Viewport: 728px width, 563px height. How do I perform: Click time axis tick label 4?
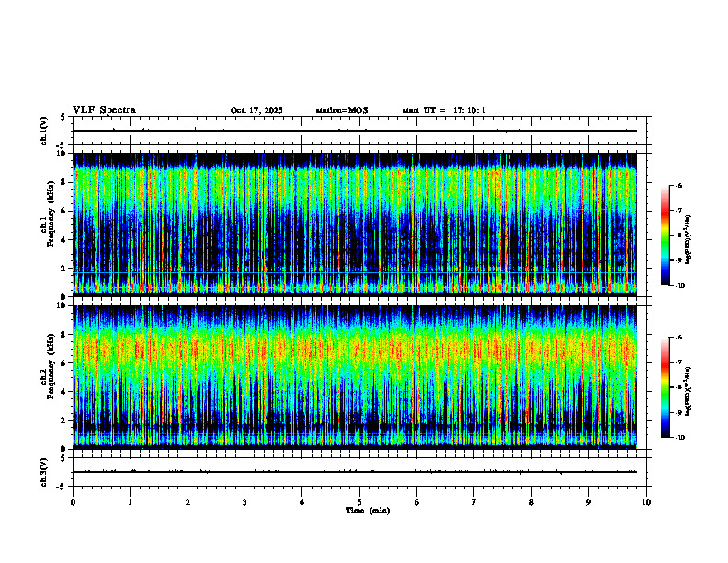[302, 502]
